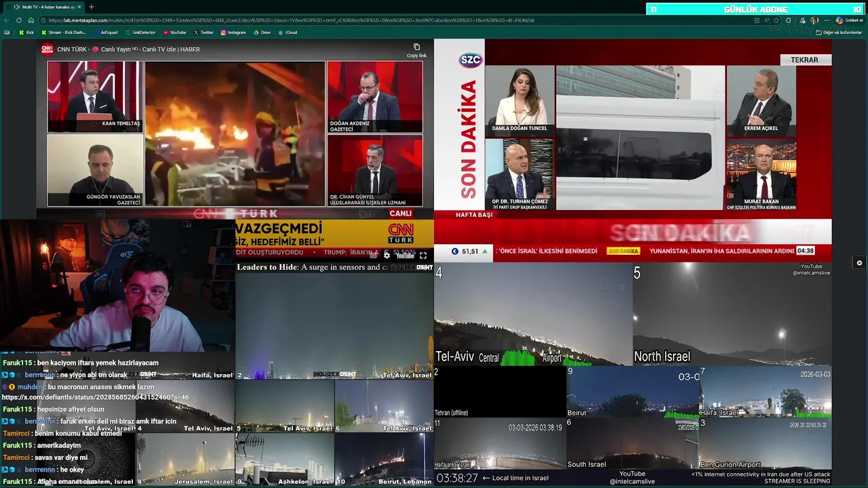
Task: Click CANLI badge on CNN Türk
Action: coord(401,213)
